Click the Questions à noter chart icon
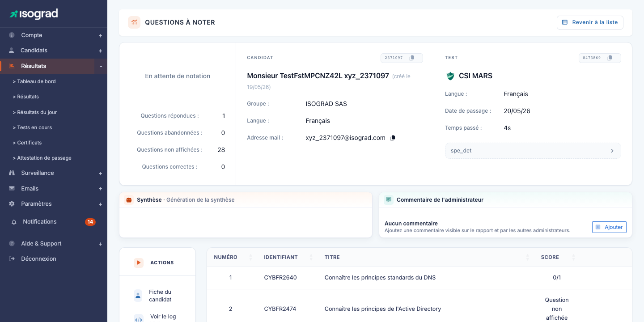Viewport: 644px width, 322px height. point(134,22)
